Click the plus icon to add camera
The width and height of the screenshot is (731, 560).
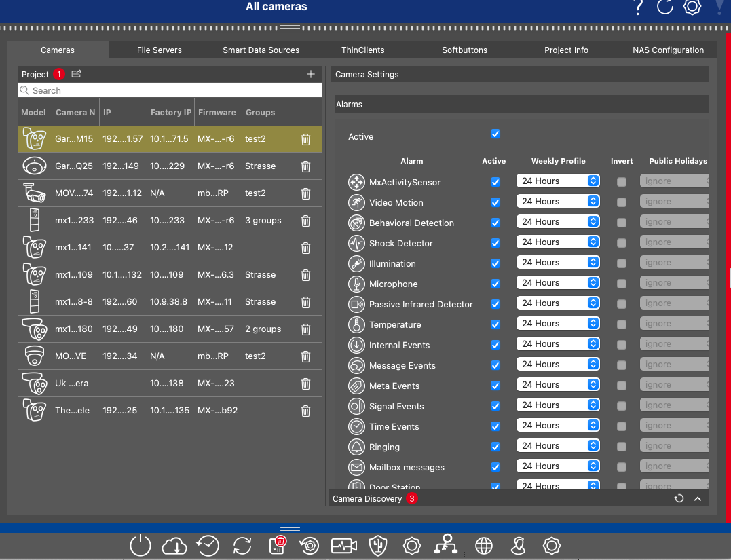pyautogui.click(x=311, y=74)
